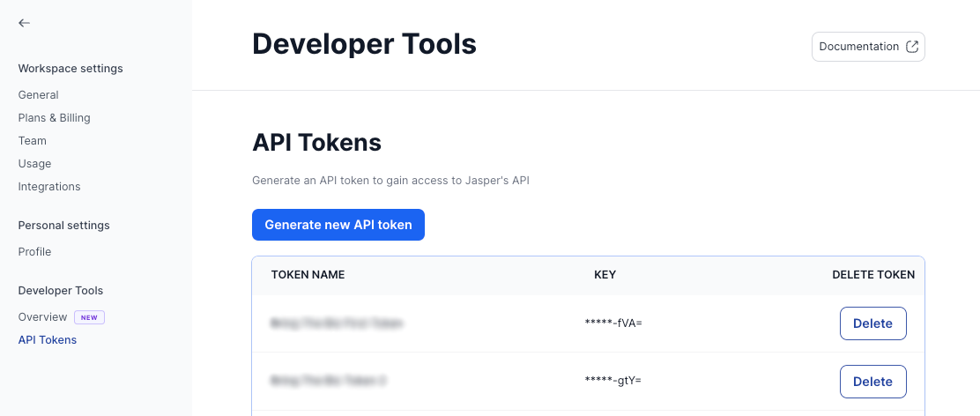Click the back arrow icon

pyautogui.click(x=25, y=23)
